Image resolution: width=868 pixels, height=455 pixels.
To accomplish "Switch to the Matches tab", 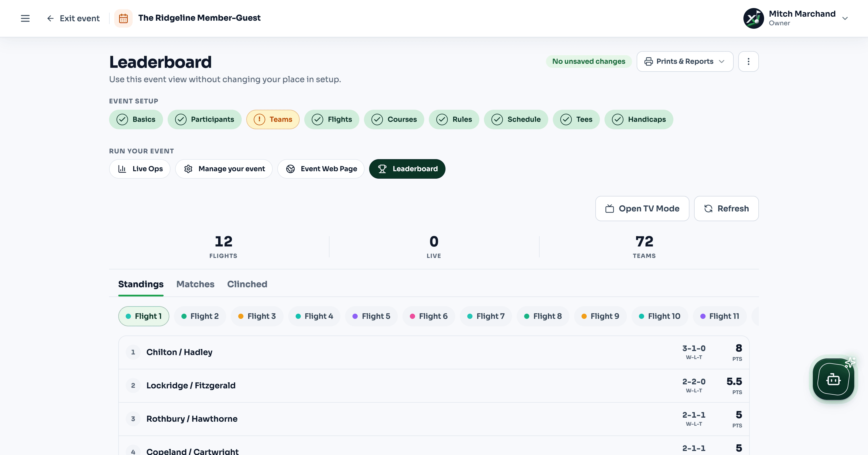I will point(195,284).
